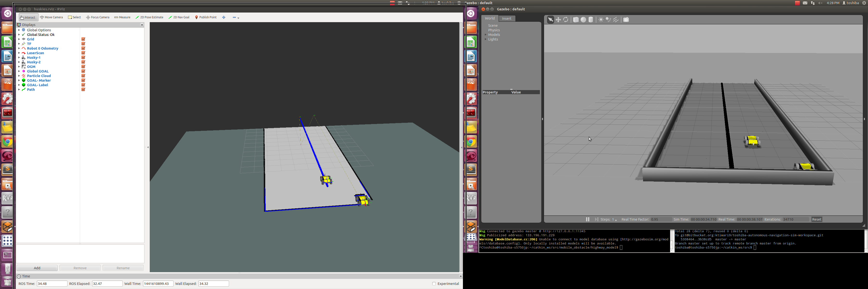Click the Add display button

click(37, 268)
